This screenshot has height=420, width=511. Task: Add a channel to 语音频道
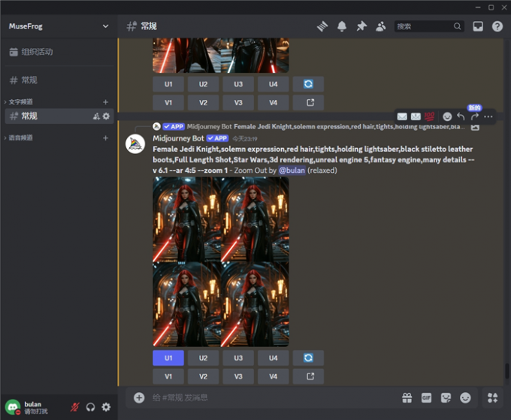point(106,137)
